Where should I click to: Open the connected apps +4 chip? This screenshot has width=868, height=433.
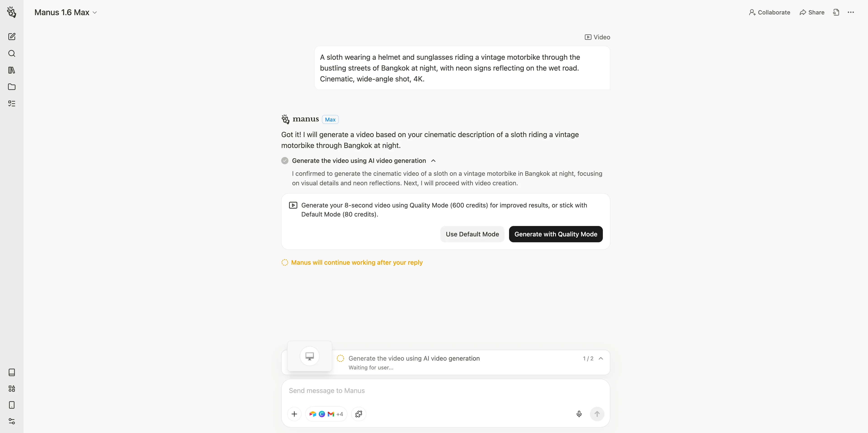(326, 414)
